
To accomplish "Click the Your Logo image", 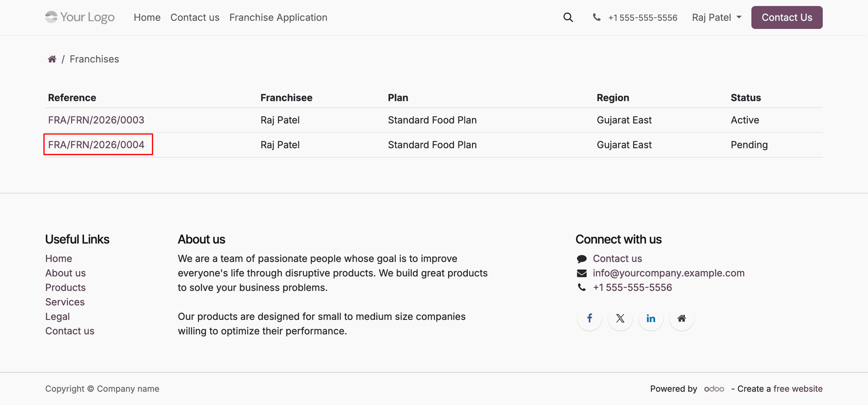I will tap(80, 17).
